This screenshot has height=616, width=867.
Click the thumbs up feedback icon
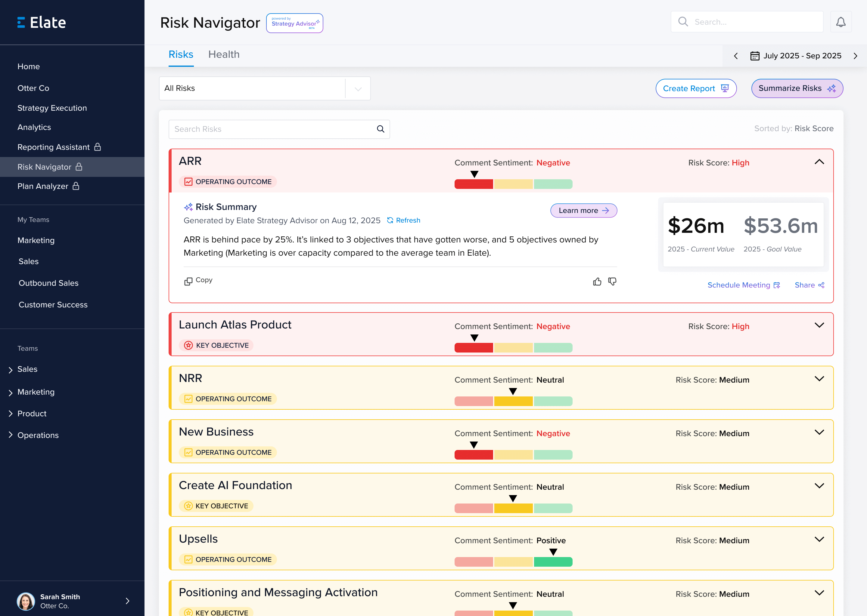[x=597, y=282]
